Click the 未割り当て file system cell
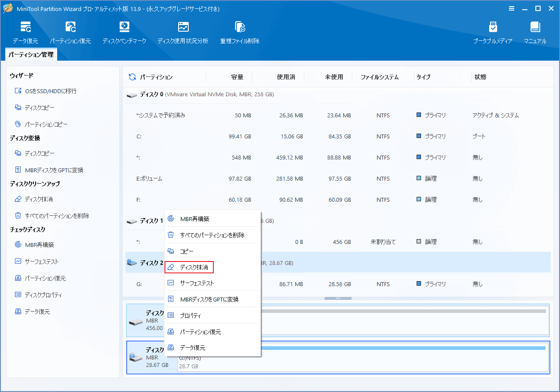Viewport: 560px width, 392px height. click(x=383, y=242)
